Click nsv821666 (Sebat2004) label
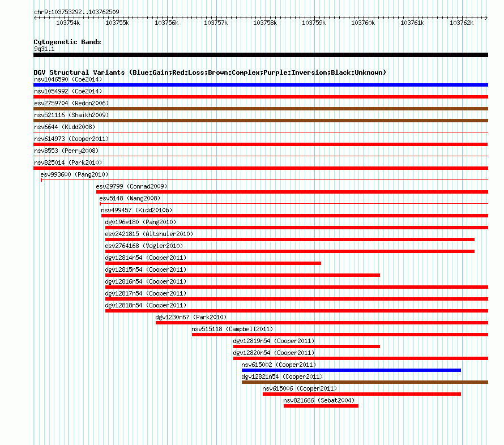Image resolution: width=504 pixels, height=445 pixels. pos(319,400)
